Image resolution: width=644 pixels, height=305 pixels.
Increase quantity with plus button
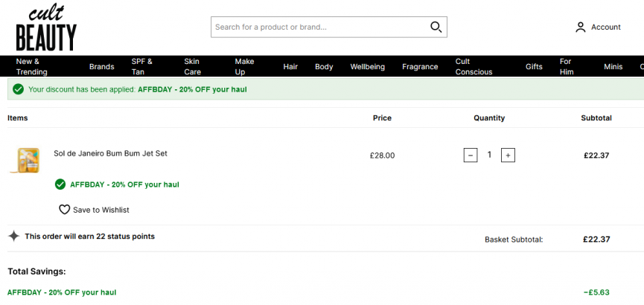tap(508, 155)
